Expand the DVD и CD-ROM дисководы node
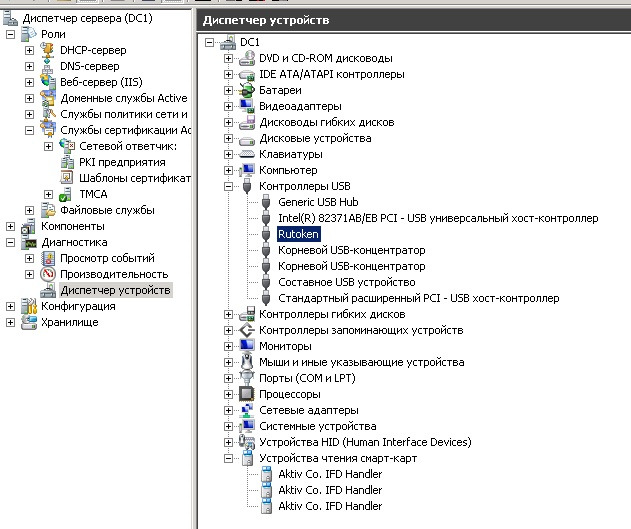 pyautogui.click(x=229, y=58)
